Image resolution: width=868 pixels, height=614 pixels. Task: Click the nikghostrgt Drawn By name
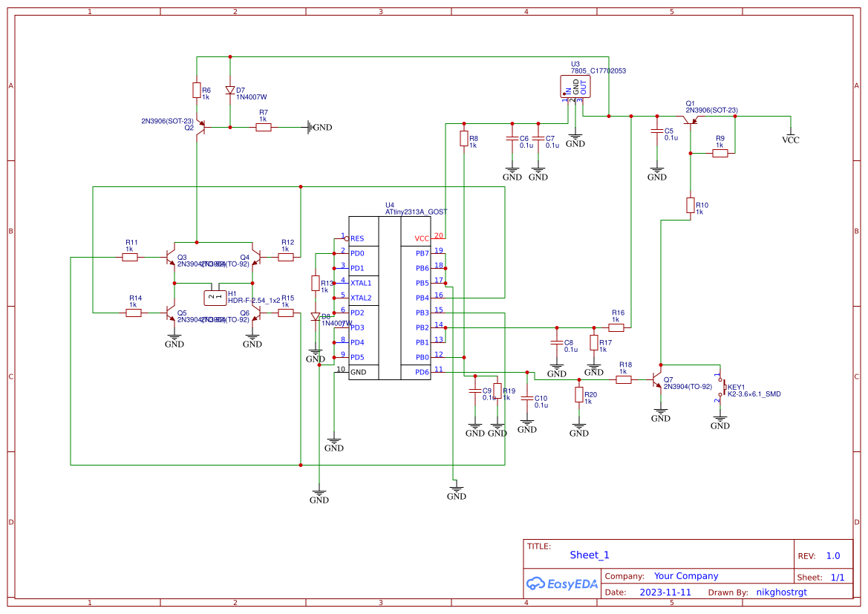pos(781,592)
